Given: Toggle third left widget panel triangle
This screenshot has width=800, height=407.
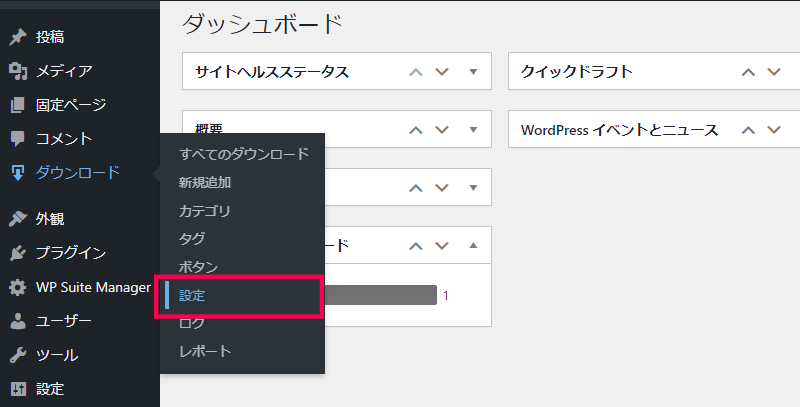Looking at the screenshot, I should (x=473, y=188).
